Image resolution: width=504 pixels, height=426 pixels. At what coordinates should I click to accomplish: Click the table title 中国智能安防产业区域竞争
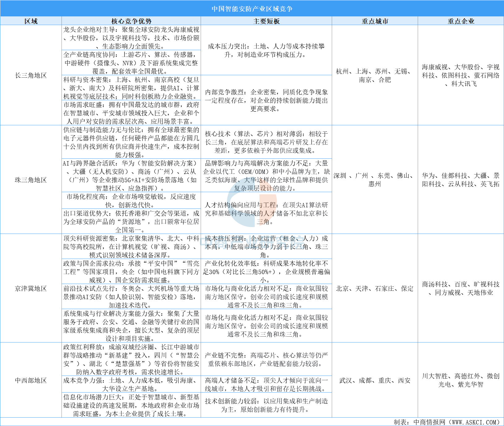point(252,9)
